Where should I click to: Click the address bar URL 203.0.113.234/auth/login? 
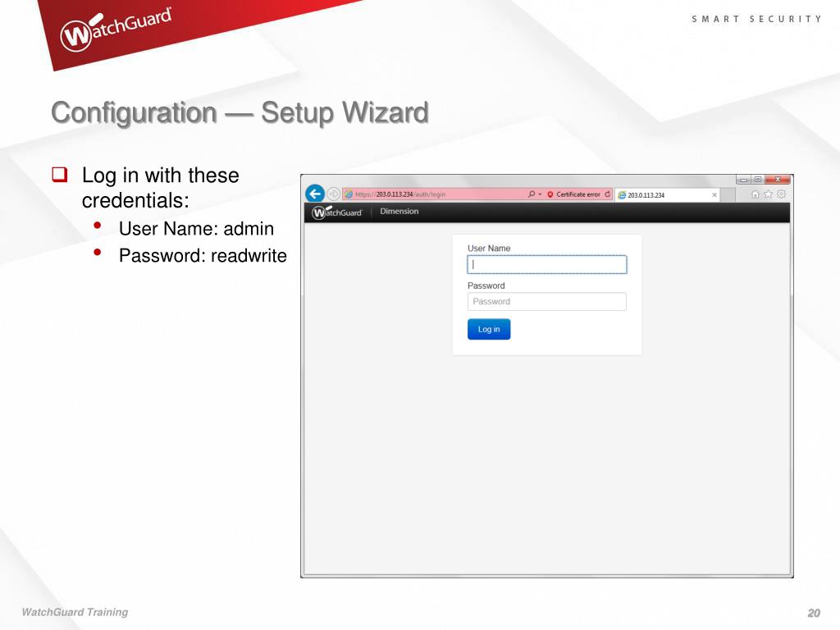click(x=400, y=194)
